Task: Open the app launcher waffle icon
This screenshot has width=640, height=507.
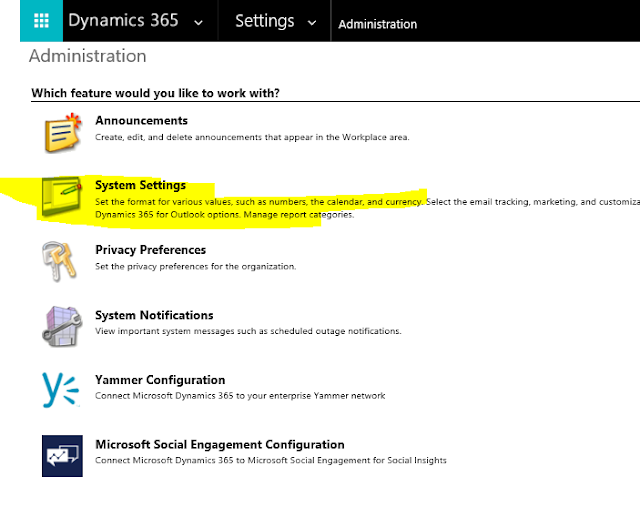Action: [x=41, y=20]
